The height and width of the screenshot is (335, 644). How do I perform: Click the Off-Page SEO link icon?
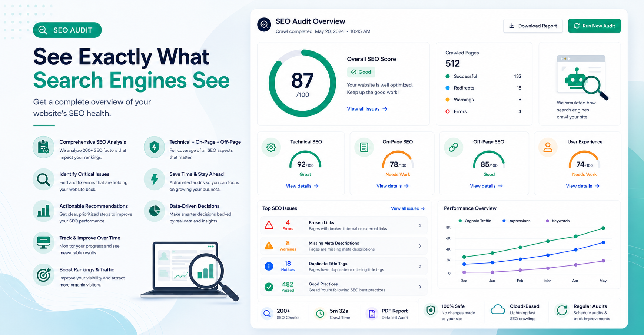[x=453, y=147]
